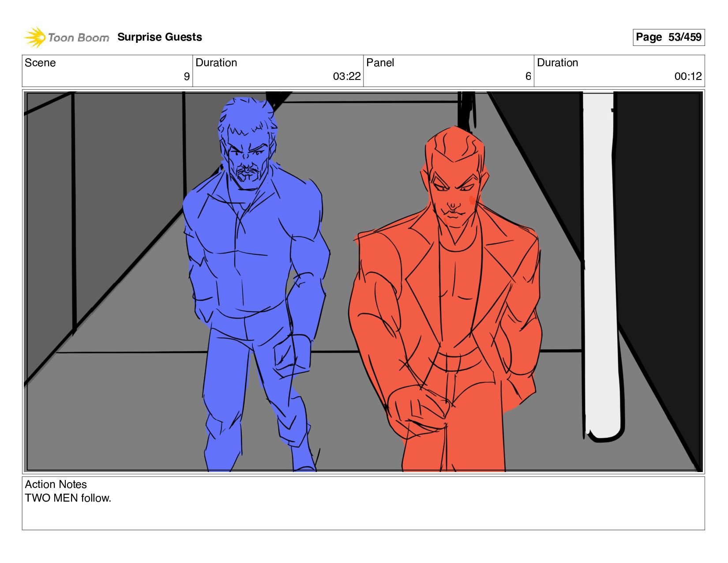Click the scene duration value 03:22

[347, 76]
